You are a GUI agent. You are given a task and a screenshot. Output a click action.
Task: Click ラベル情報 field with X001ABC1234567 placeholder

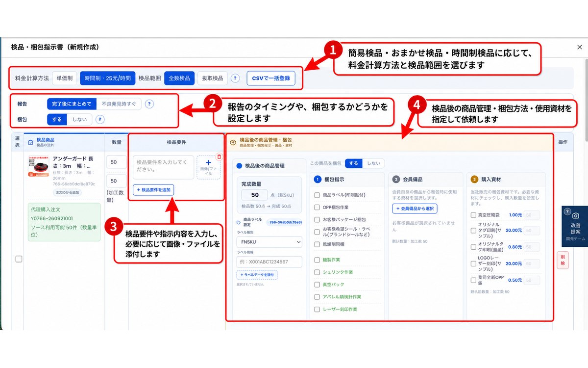point(269,262)
